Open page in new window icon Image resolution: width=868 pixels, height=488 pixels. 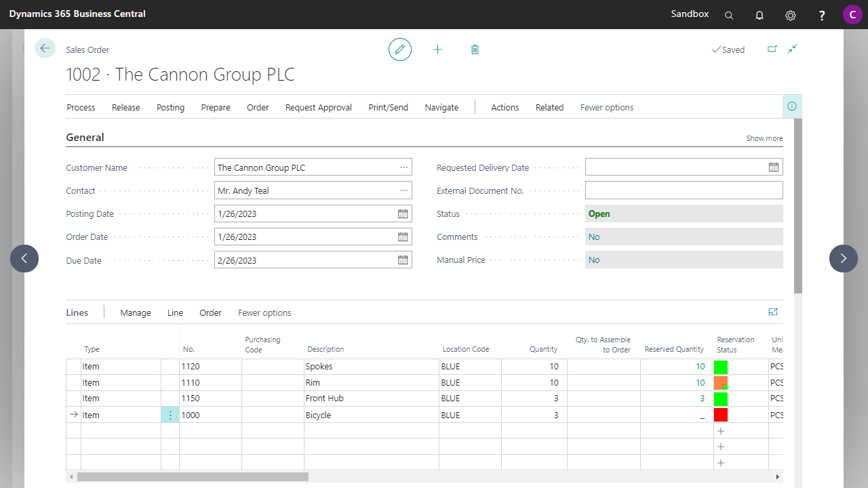(x=772, y=49)
